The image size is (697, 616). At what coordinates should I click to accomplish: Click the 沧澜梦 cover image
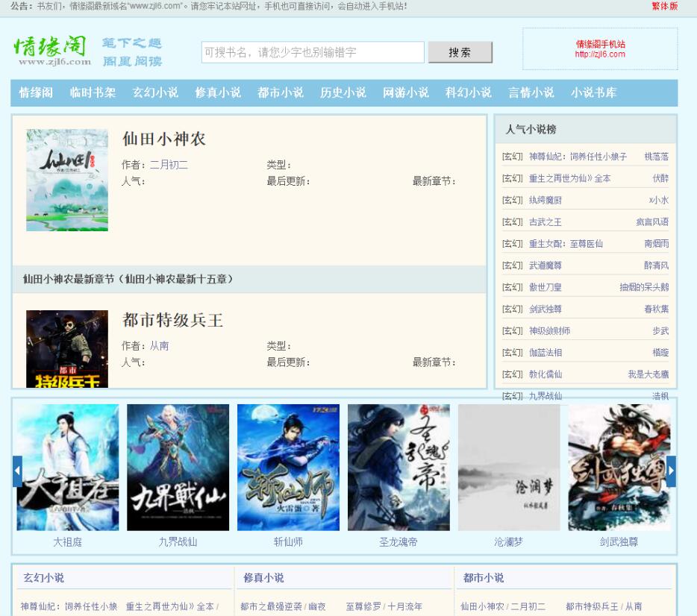(509, 467)
